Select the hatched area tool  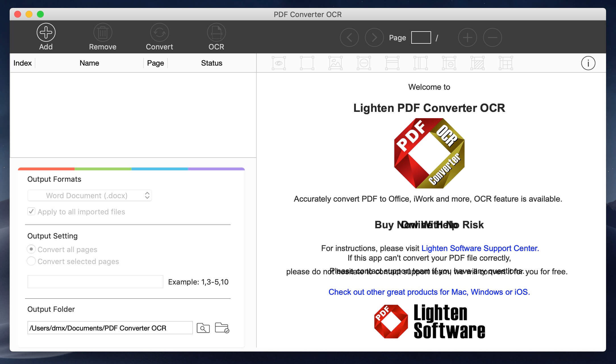477,63
